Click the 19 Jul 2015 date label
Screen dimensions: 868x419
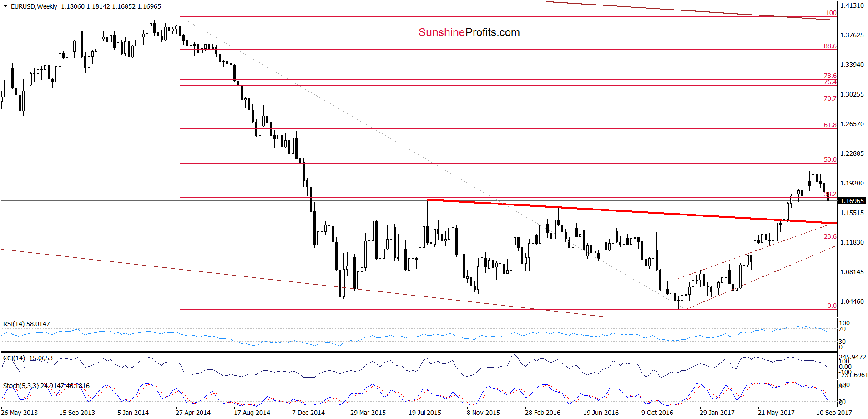click(x=424, y=413)
